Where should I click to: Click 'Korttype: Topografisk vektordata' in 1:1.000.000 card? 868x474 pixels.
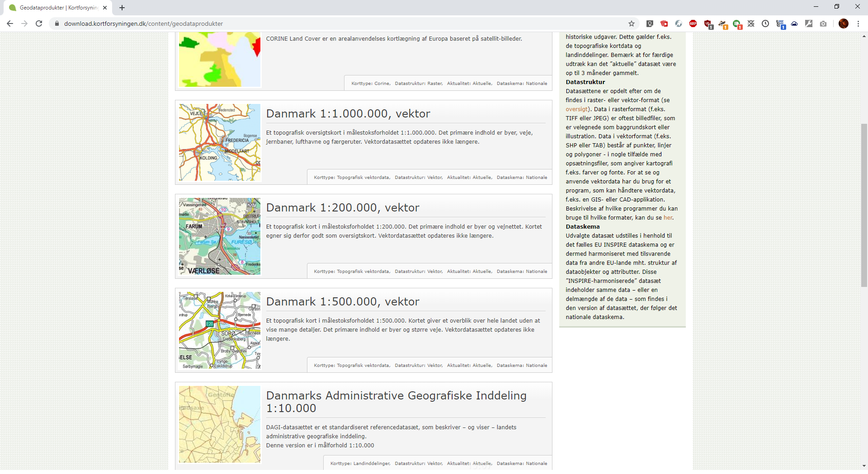coord(352,178)
